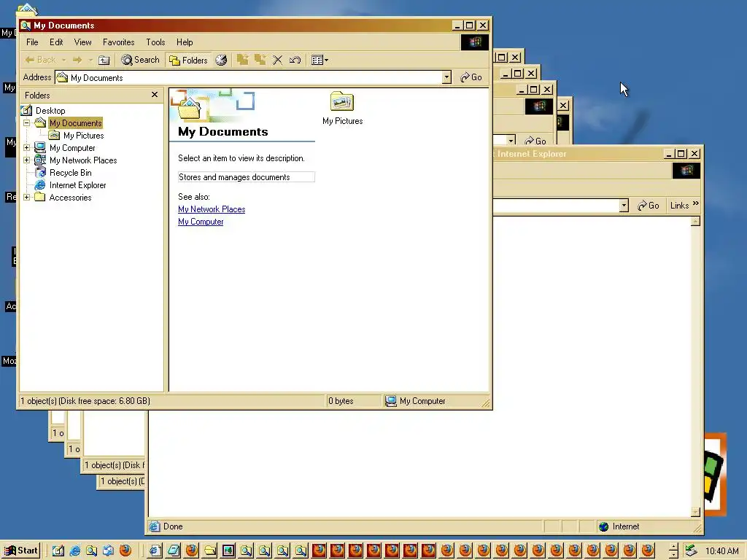Screen dimensions: 747x560
Task: Close the Folders pane with its X
Action: [155, 95]
